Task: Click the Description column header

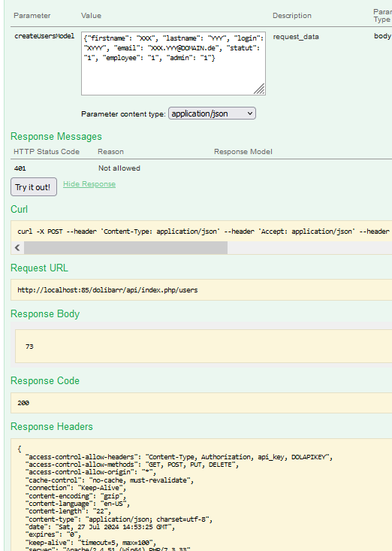Action: [x=292, y=16]
